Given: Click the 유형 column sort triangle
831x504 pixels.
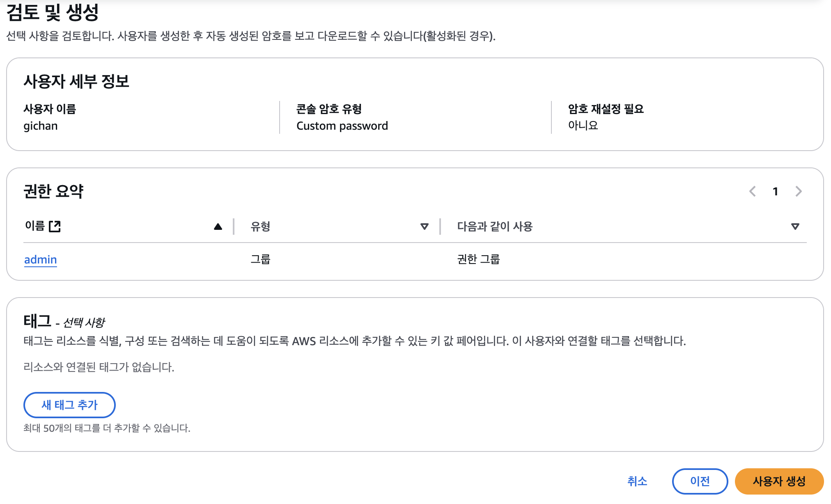Looking at the screenshot, I should (x=425, y=227).
